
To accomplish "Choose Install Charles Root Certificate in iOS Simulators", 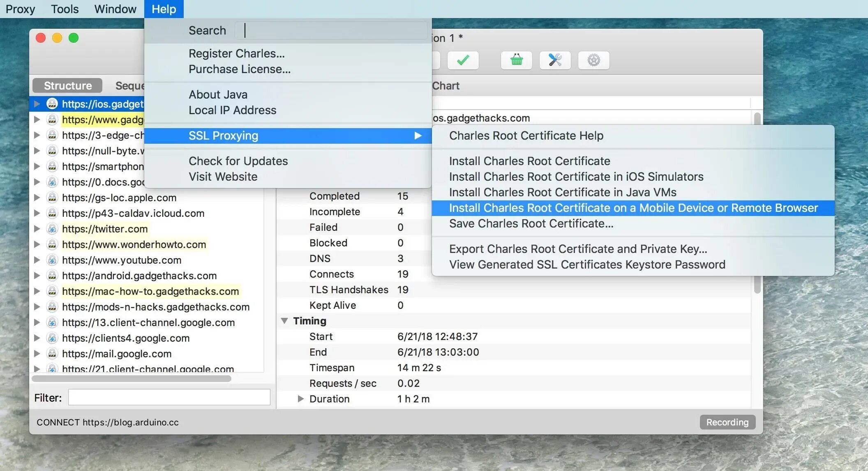I will point(576,177).
